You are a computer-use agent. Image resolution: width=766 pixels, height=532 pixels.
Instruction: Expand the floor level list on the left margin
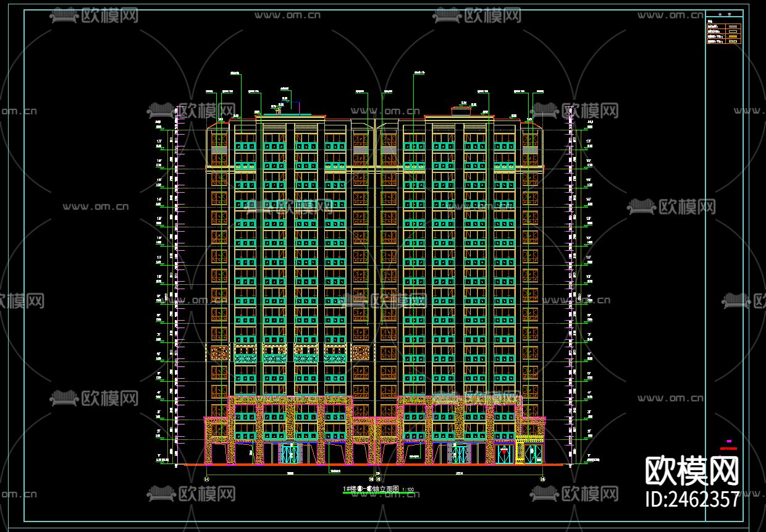pyautogui.click(x=161, y=278)
